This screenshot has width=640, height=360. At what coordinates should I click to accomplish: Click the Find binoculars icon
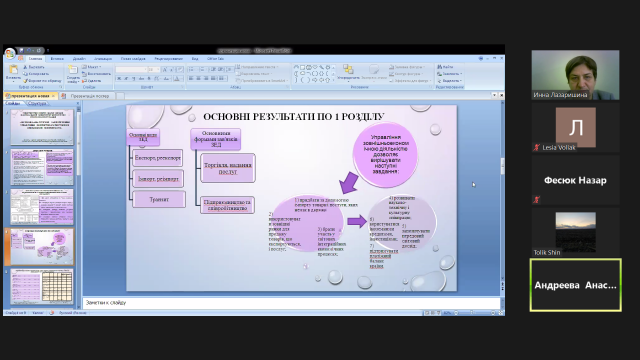440,67
